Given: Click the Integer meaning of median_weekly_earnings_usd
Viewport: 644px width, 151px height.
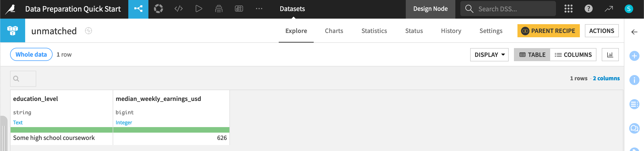Looking at the screenshot, I should 124,123.
